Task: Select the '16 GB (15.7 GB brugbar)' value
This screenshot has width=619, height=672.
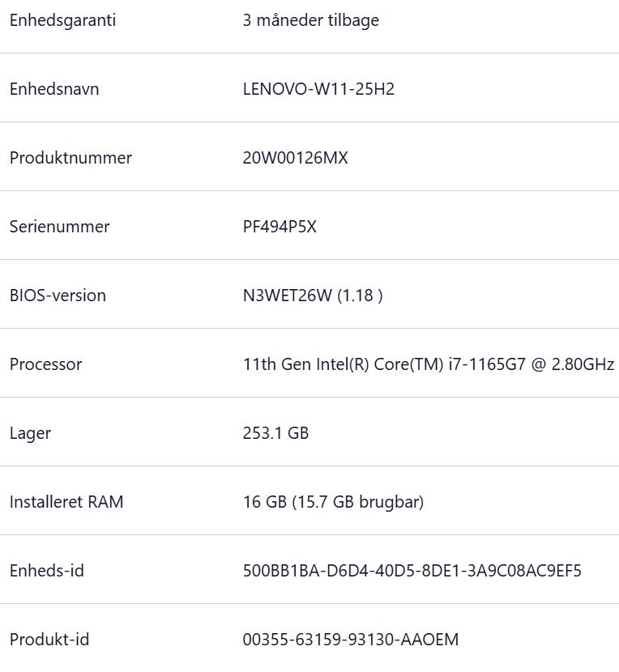Action: click(x=333, y=502)
